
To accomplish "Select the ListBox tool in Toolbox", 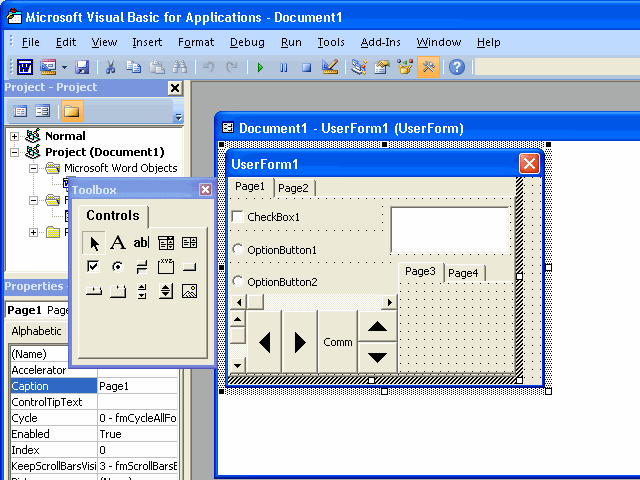I will click(x=189, y=243).
